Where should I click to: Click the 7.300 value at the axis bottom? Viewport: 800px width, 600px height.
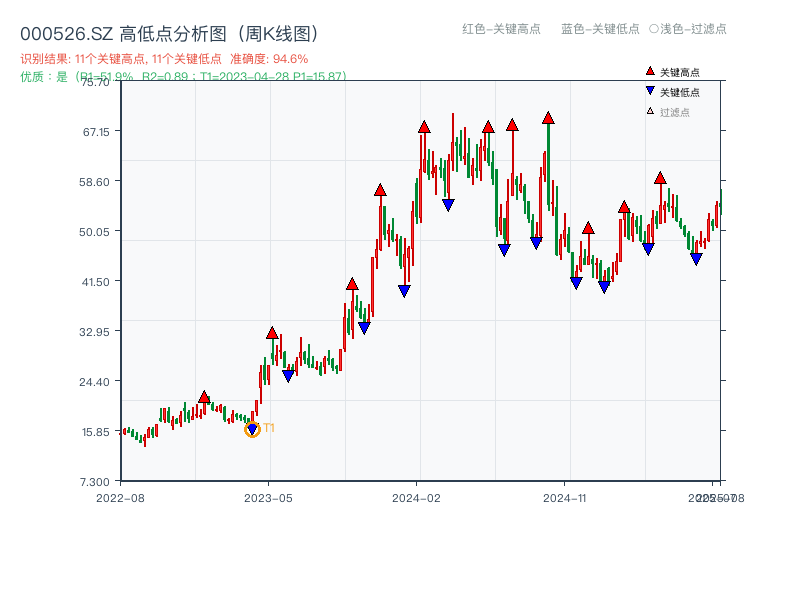tap(95, 482)
